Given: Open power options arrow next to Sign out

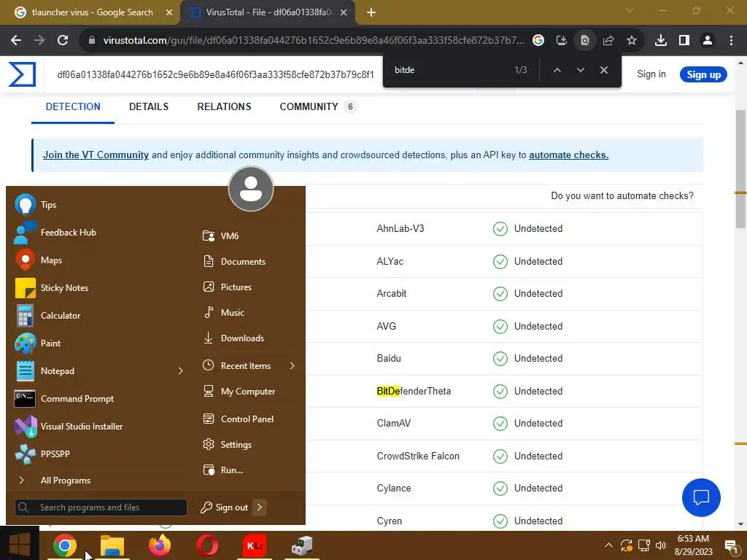Looking at the screenshot, I should point(260,507).
